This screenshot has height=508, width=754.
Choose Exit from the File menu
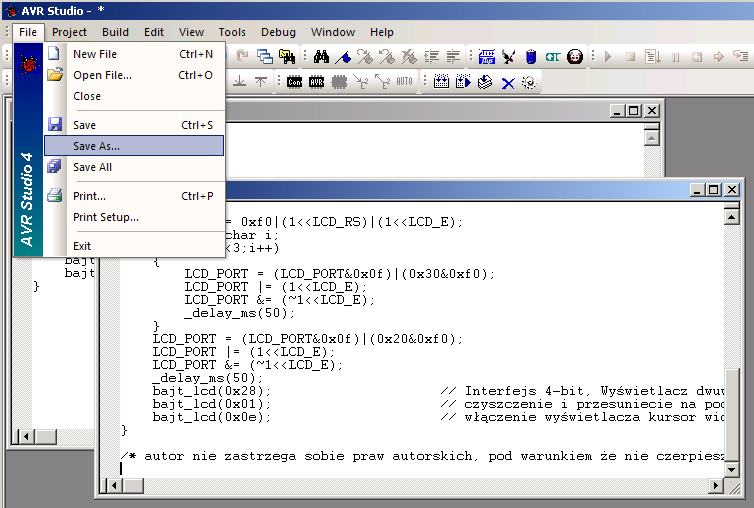82,246
